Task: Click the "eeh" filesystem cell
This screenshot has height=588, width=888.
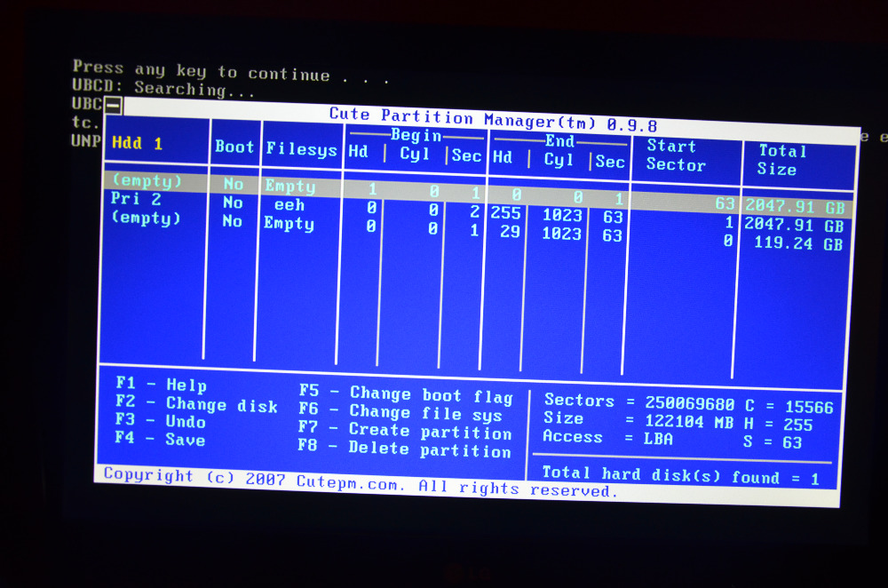Action: 289,204
